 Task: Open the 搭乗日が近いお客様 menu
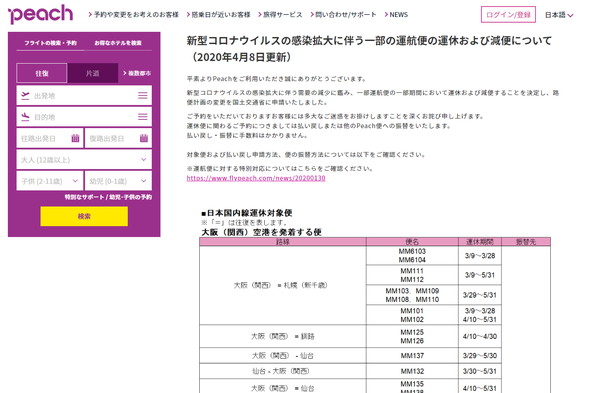(x=219, y=15)
